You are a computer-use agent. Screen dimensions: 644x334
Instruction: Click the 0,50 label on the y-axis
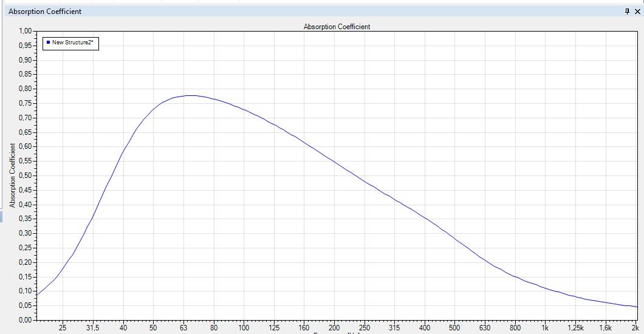click(25, 176)
